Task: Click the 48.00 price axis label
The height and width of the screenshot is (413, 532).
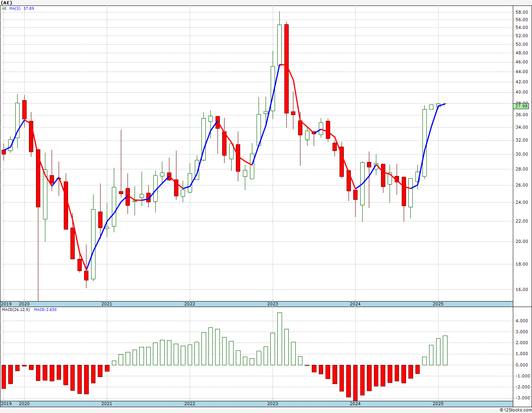Action: point(521,53)
